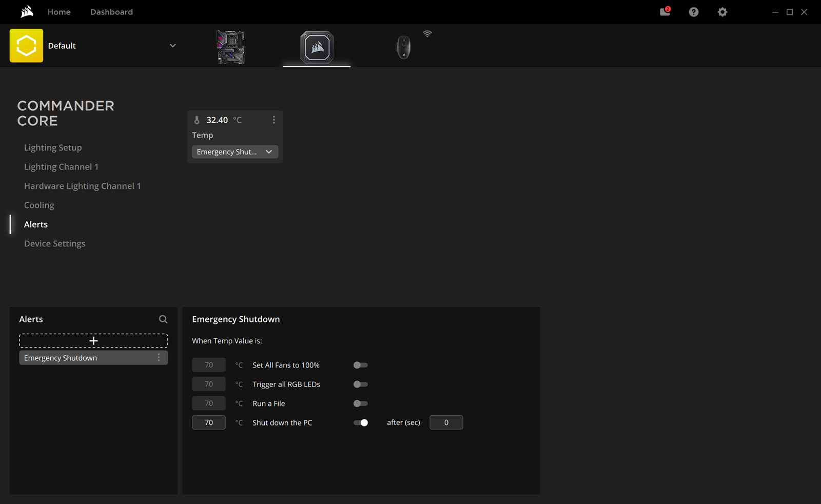Open Device Settings section
The height and width of the screenshot is (504, 821).
click(x=54, y=244)
